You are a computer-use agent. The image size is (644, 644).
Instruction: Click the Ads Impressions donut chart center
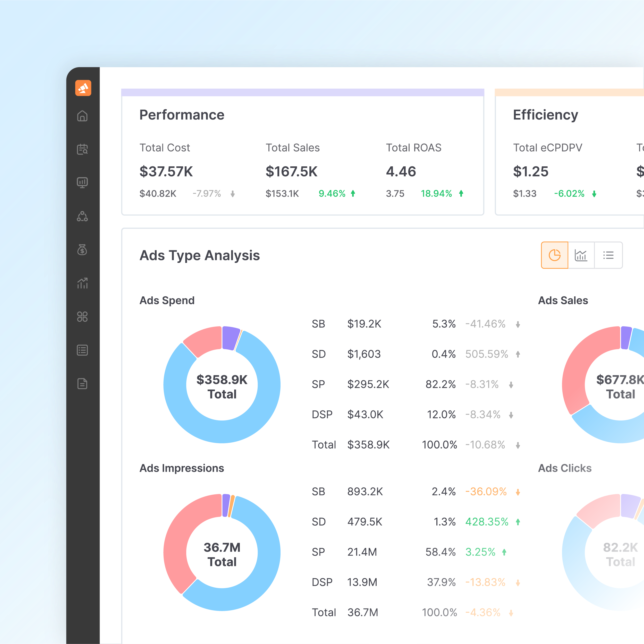point(222,554)
